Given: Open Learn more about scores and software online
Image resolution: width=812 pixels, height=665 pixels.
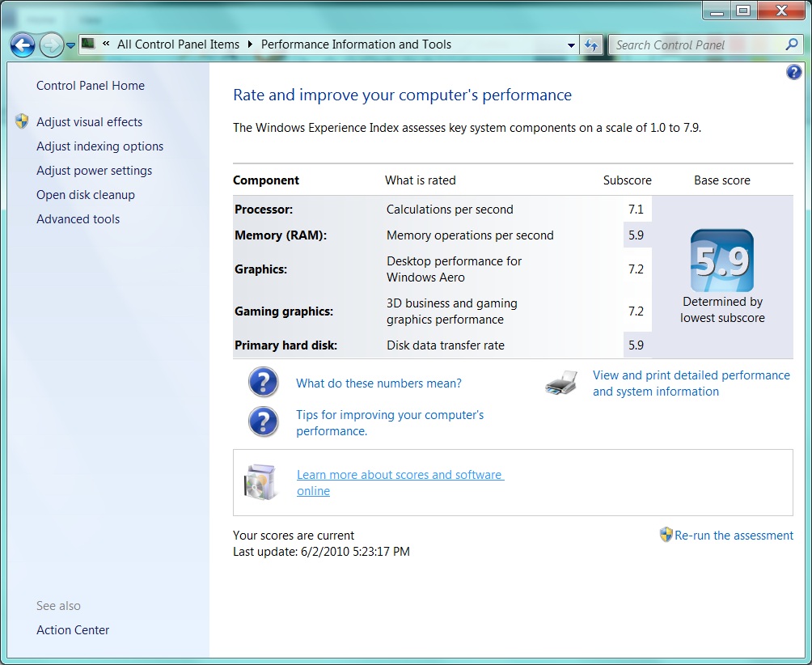Looking at the screenshot, I should 400,483.
